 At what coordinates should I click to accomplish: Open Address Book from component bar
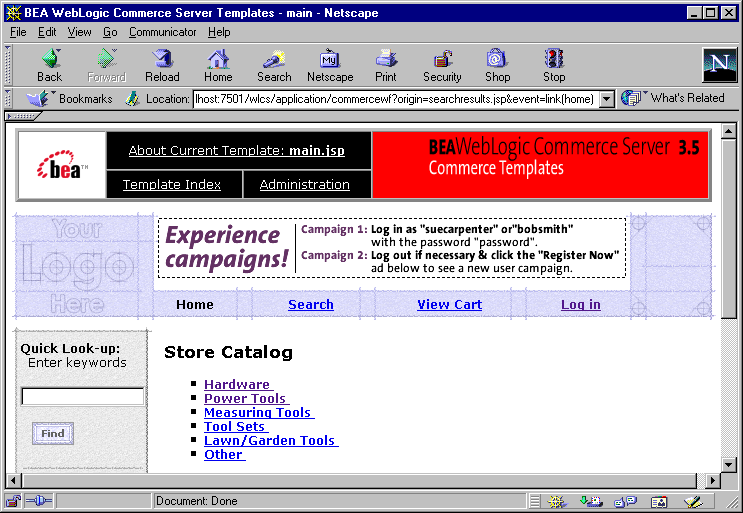point(659,501)
